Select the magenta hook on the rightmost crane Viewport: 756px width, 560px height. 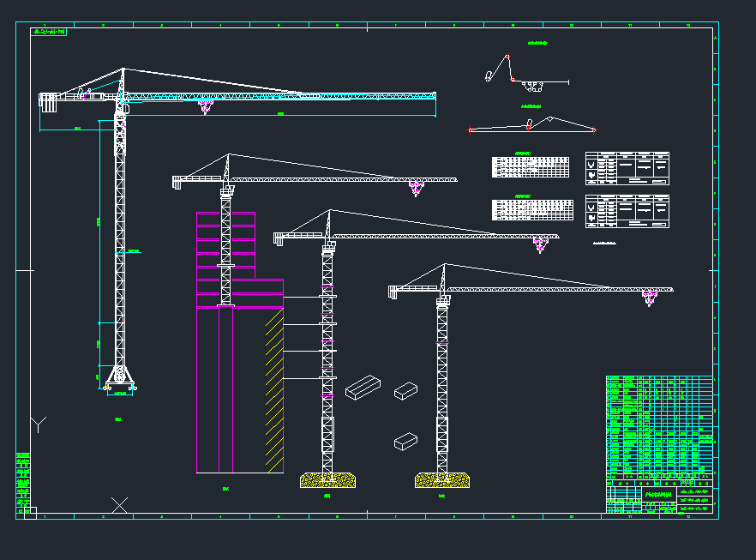649,298
